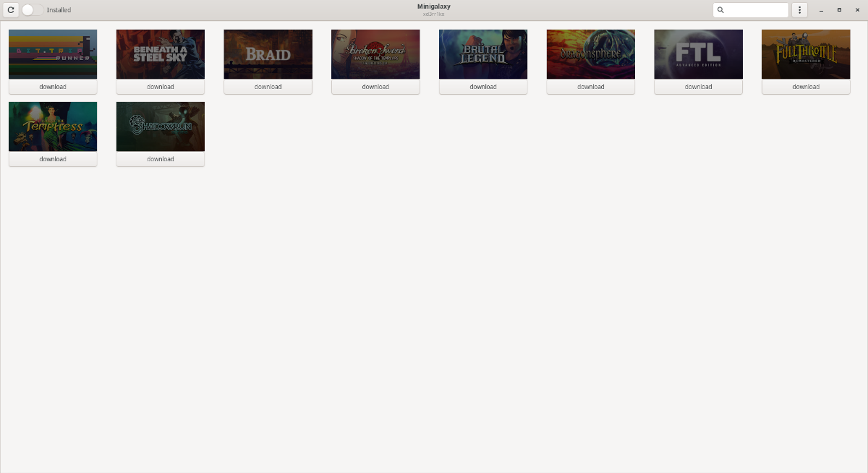The width and height of the screenshot is (868, 473).
Task: Download Broken Sword
Action: pos(375,86)
